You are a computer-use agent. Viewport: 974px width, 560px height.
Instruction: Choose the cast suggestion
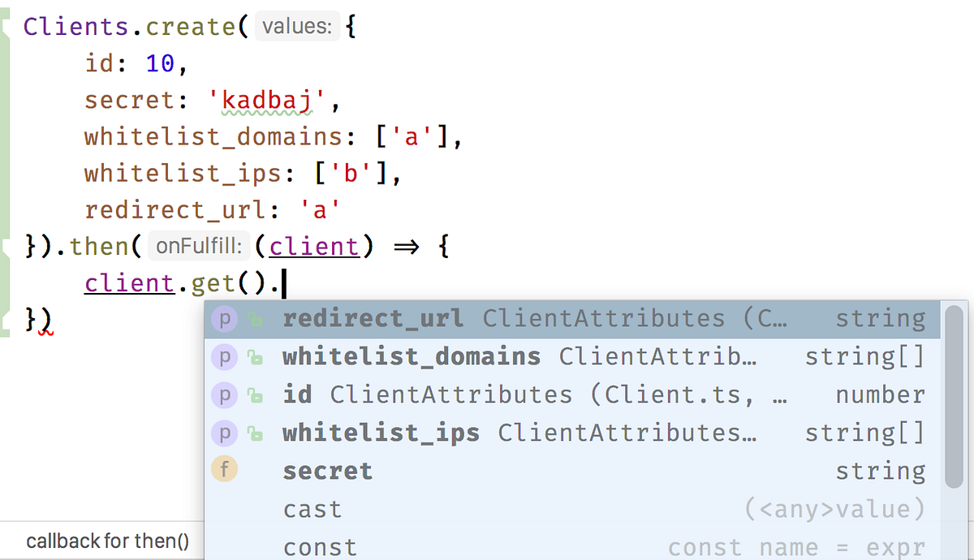(x=312, y=508)
